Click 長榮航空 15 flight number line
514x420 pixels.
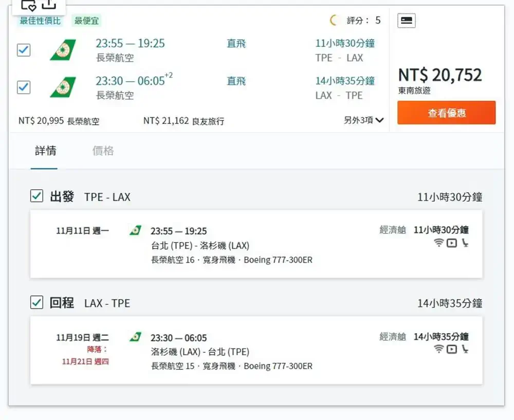tap(231, 366)
